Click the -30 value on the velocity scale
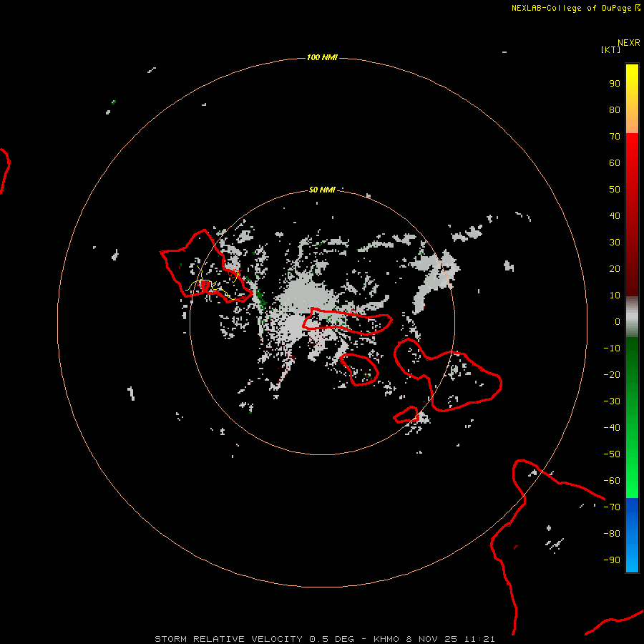 click(x=612, y=401)
